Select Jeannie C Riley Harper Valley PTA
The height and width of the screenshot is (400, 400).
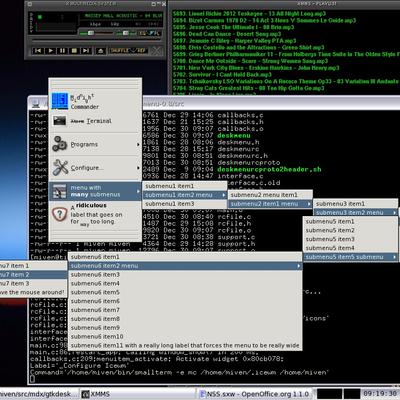click(x=234, y=41)
